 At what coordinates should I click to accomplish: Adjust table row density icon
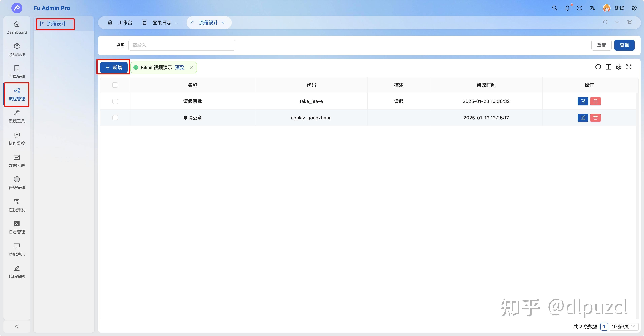click(x=608, y=67)
